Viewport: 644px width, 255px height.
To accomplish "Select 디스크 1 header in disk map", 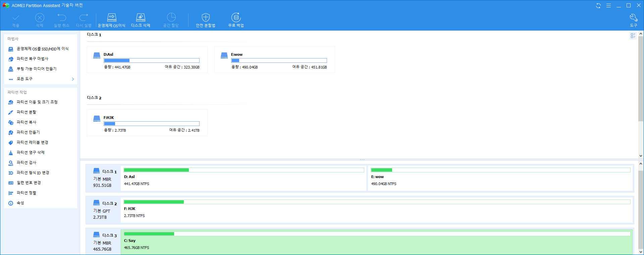I will [103, 178].
